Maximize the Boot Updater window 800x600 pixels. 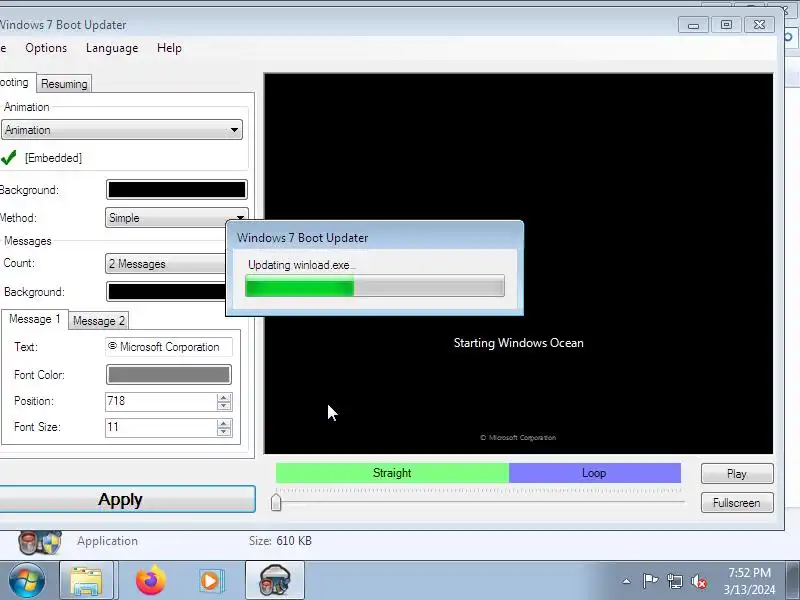coord(726,25)
